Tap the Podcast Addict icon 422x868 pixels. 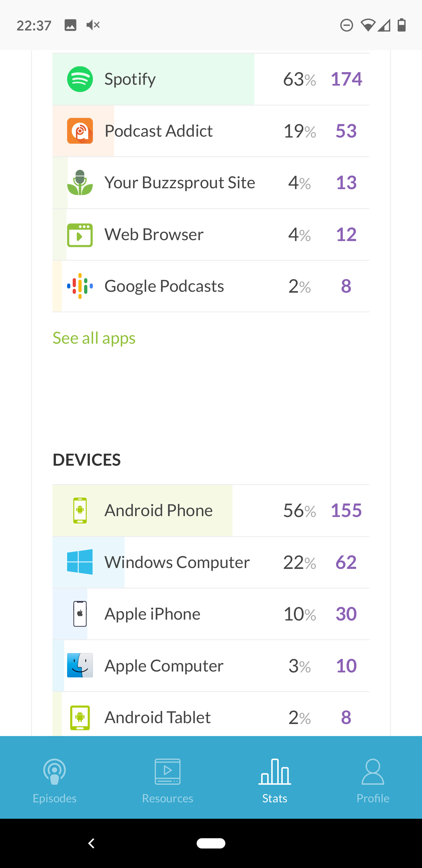click(80, 131)
